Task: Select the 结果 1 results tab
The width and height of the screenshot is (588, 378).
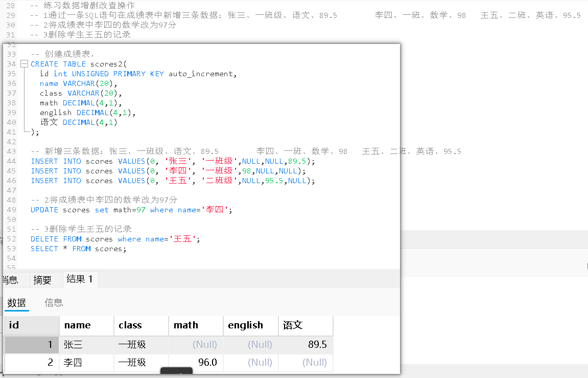Action: click(x=80, y=279)
